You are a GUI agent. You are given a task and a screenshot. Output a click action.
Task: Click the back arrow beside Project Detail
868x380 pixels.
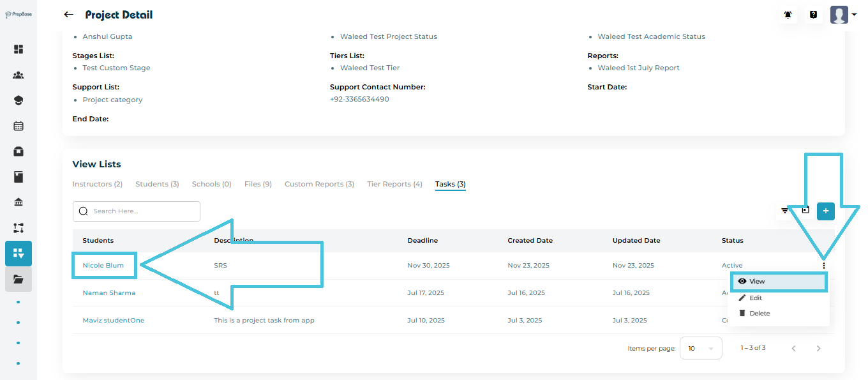[68, 15]
